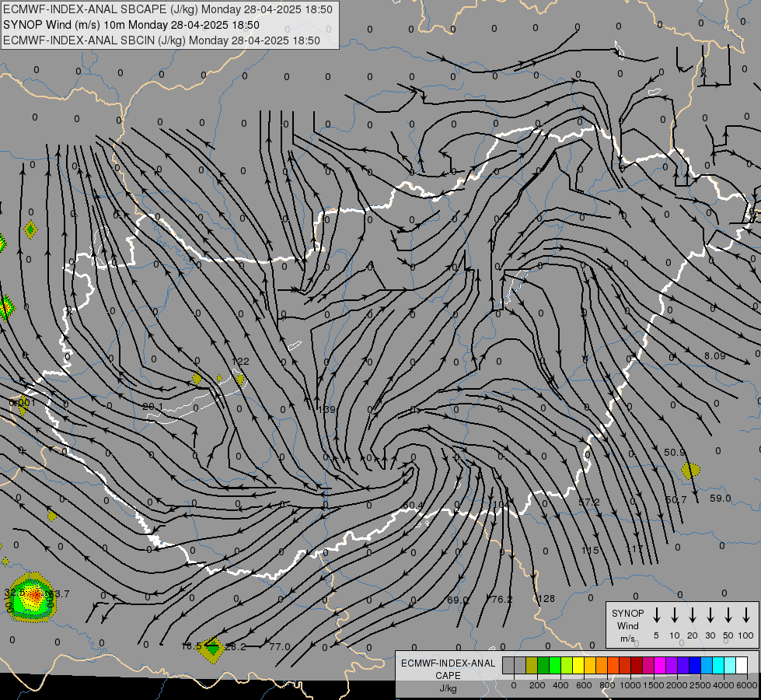Click the 59.0 value at the right edge
The width and height of the screenshot is (761, 700).
[x=721, y=498]
